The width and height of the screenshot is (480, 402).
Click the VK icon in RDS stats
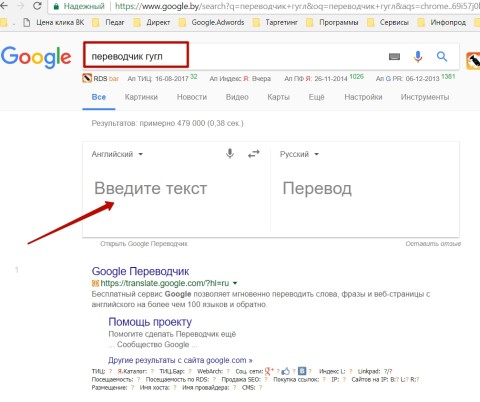point(302,371)
